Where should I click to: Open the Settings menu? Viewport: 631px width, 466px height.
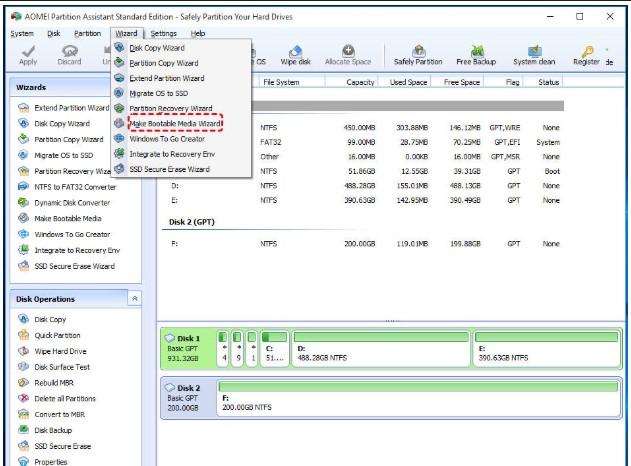point(163,33)
